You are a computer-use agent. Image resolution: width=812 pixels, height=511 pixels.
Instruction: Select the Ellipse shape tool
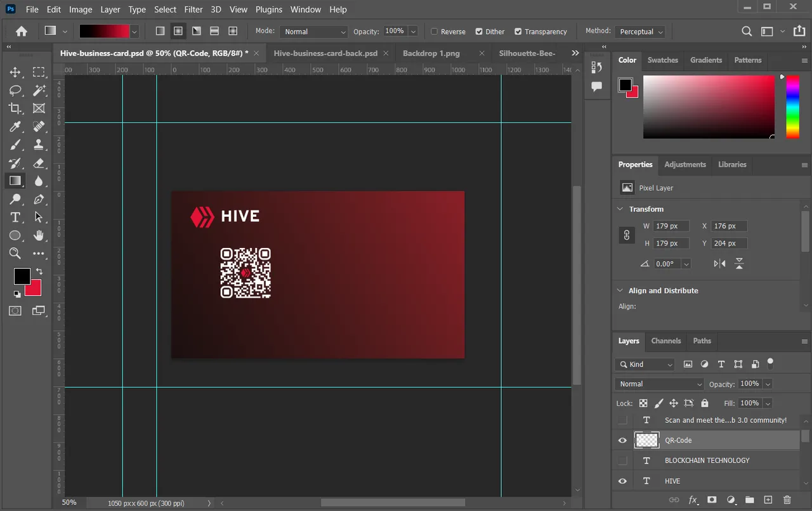pyautogui.click(x=15, y=235)
